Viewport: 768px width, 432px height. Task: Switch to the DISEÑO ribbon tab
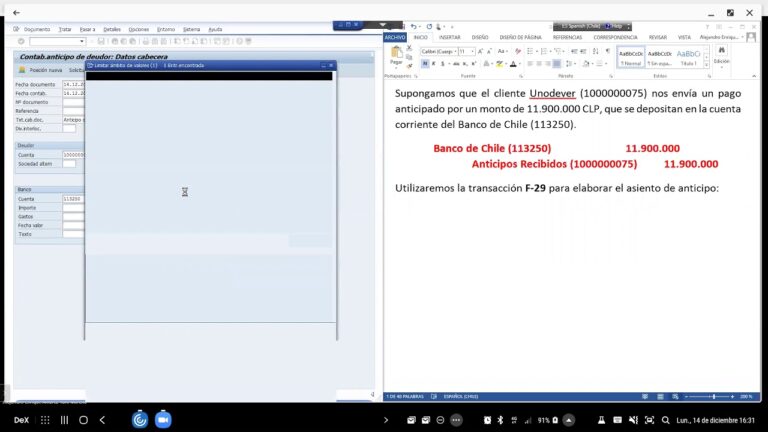[x=480, y=37]
